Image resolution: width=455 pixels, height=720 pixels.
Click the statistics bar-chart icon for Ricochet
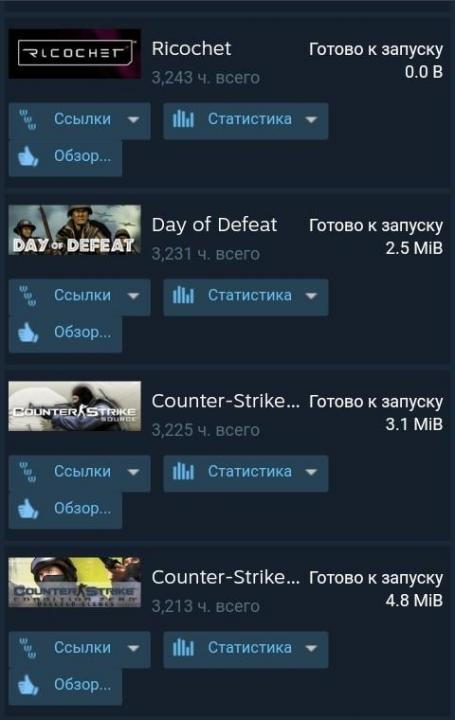(183, 119)
